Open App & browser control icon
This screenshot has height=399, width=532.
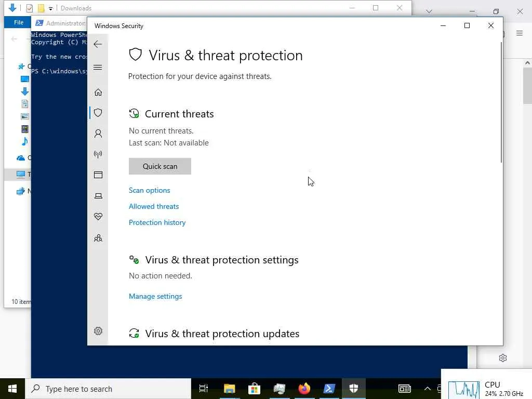[x=98, y=175]
